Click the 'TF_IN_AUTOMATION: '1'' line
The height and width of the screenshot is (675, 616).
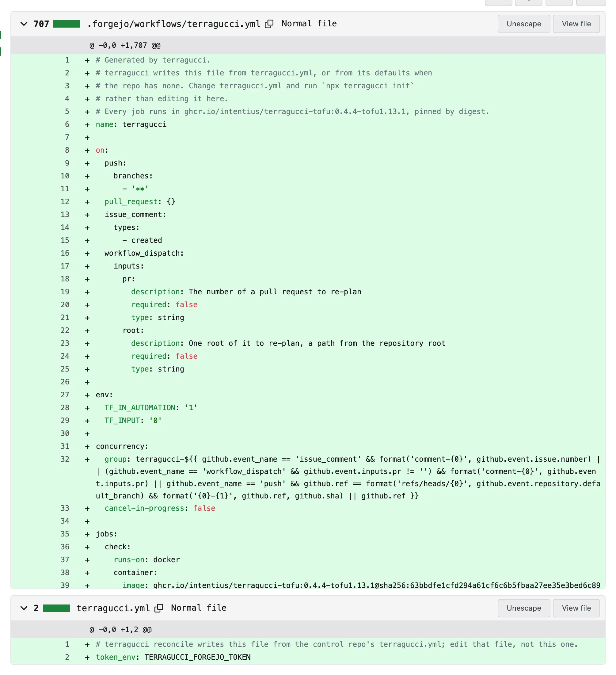tap(151, 407)
